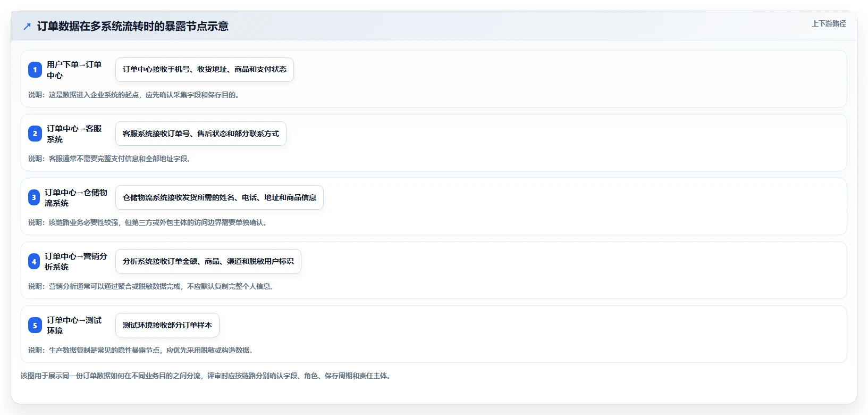Click the arrow icon beside the diagram title
This screenshot has width=868, height=415.
(27, 26)
